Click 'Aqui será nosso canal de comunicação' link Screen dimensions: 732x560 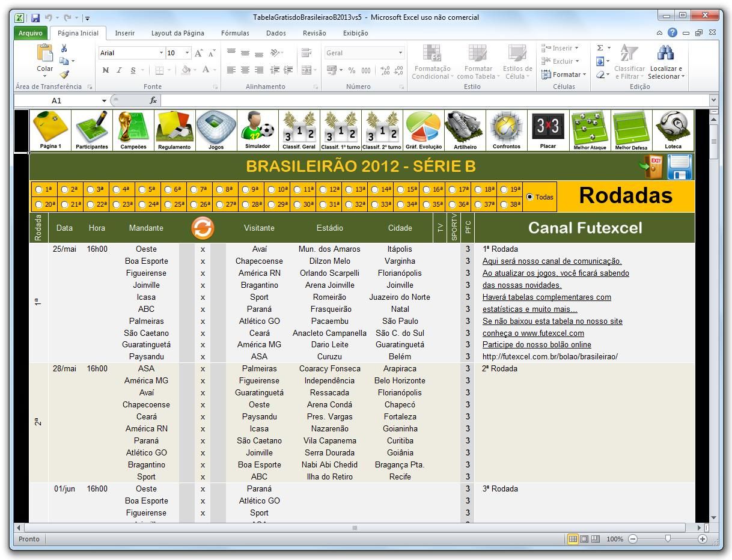click(x=552, y=261)
